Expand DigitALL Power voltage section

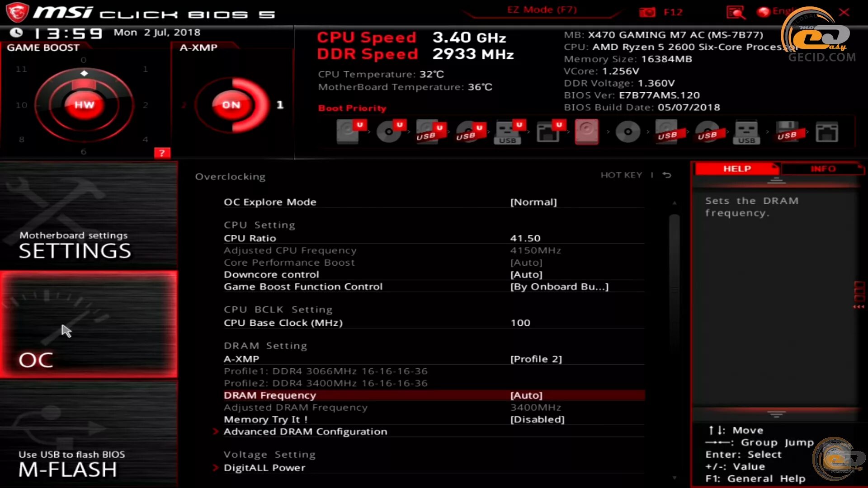264,467
